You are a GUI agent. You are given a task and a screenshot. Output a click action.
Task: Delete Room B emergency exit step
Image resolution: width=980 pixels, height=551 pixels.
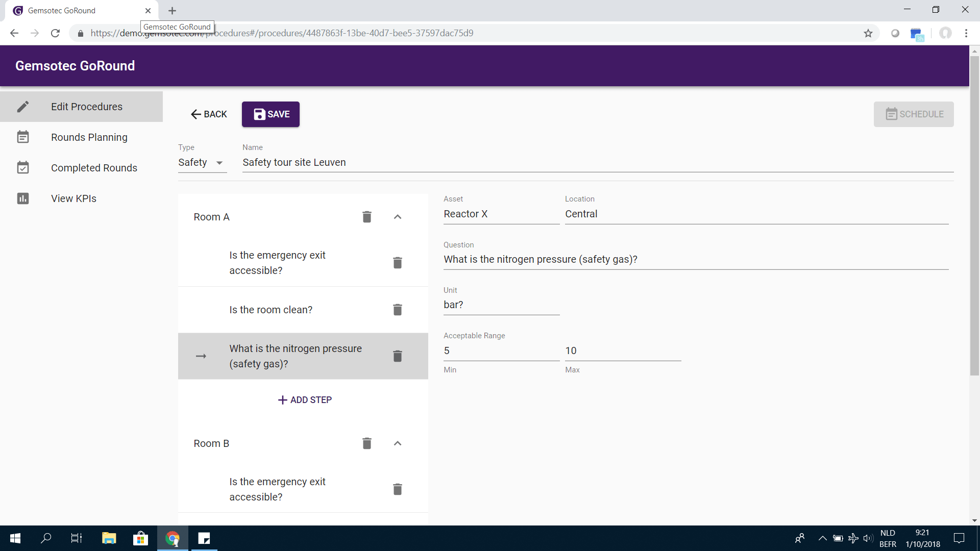click(398, 489)
